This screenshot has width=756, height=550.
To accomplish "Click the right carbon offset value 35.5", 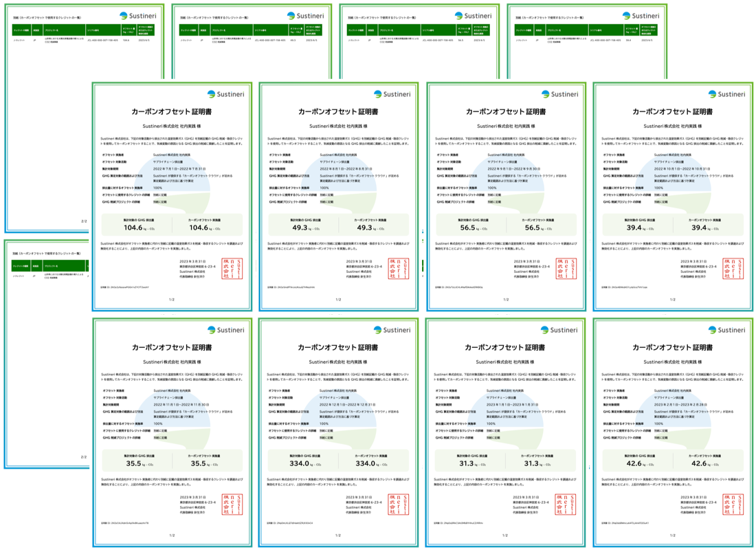I will click(x=198, y=463).
